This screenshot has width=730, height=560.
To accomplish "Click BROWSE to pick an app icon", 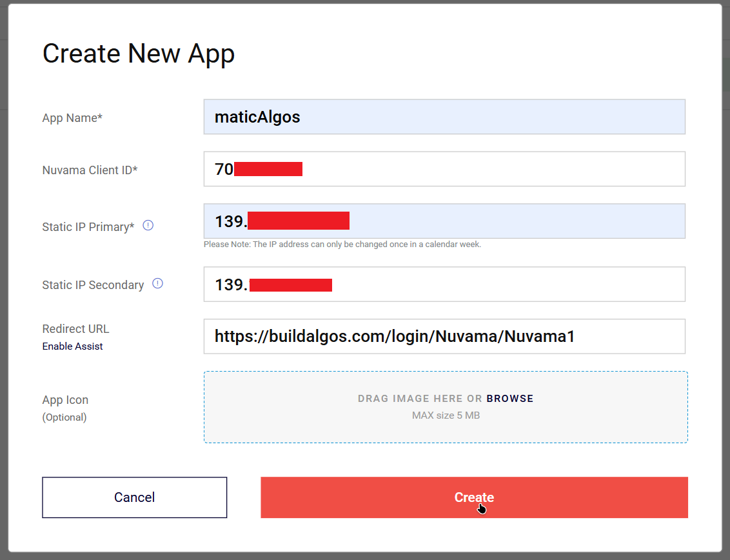I will pyautogui.click(x=509, y=399).
